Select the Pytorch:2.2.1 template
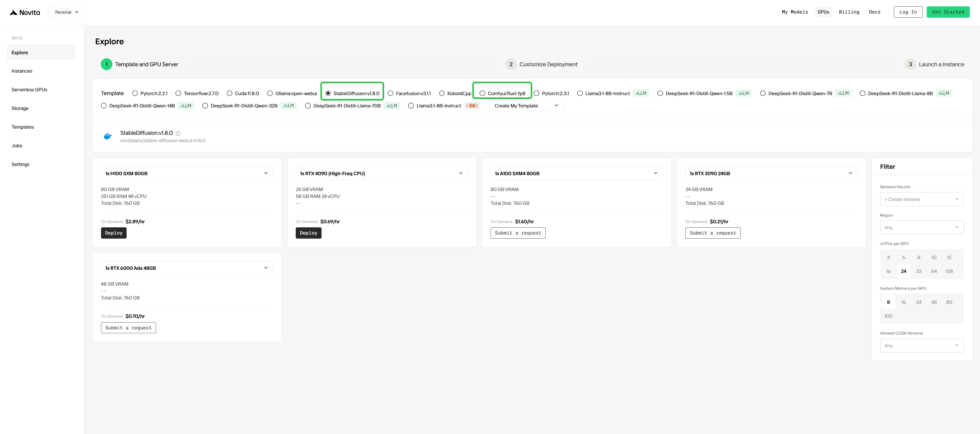The image size is (980, 434). pos(135,94)
